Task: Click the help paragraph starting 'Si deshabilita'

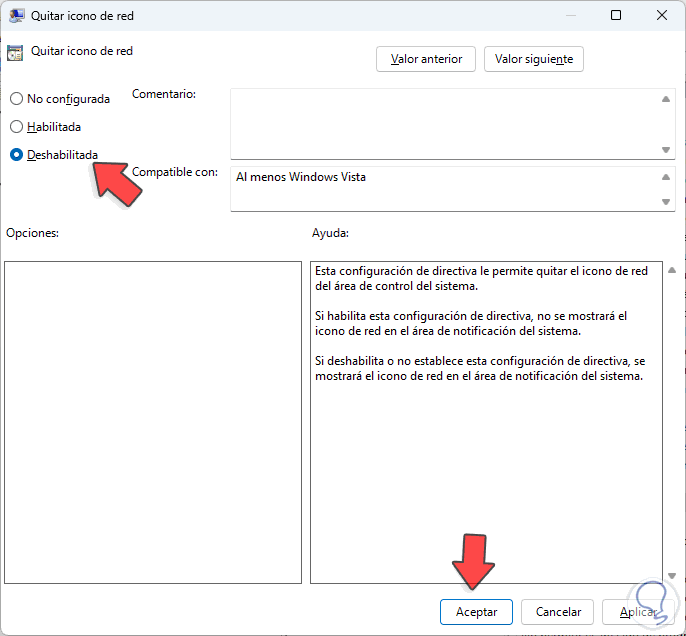Action: (x=480, y=369)
